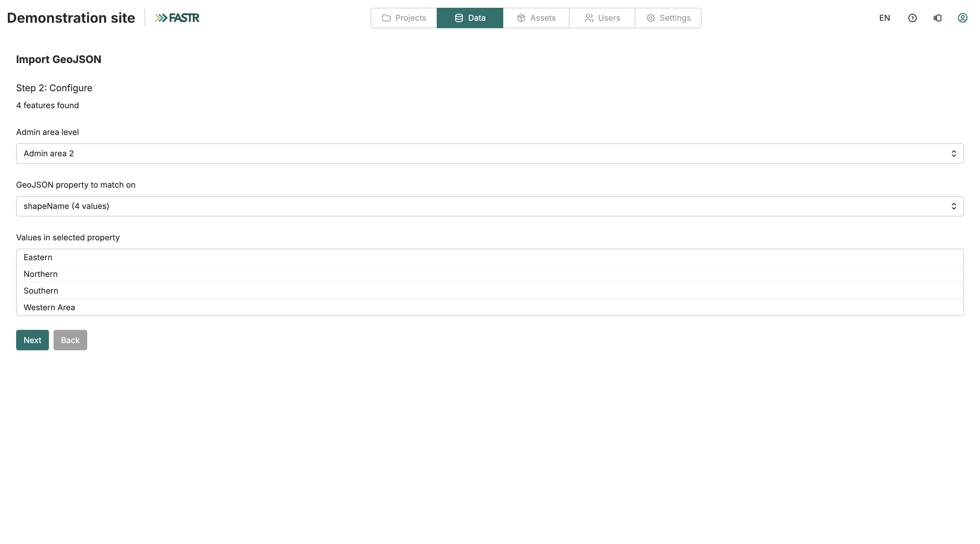The image size is (980, 544).
Task: Click the 'Step 2: Configure' text
Action: tap(54, 88)
